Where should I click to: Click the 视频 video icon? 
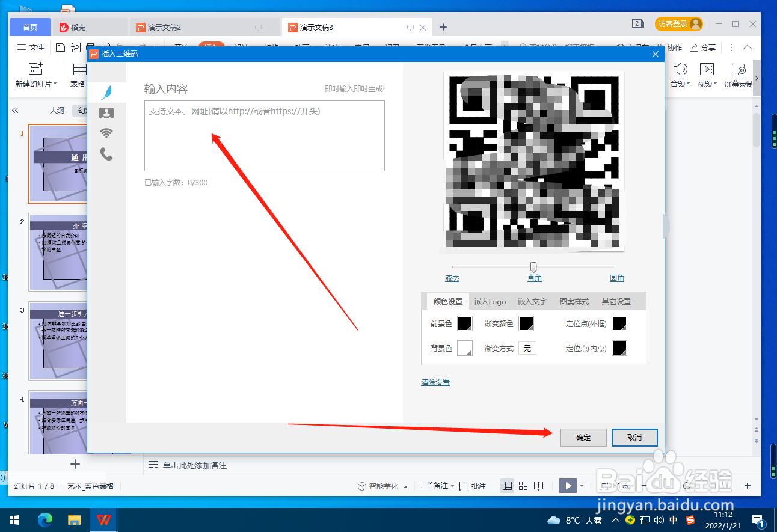point(706,69)
